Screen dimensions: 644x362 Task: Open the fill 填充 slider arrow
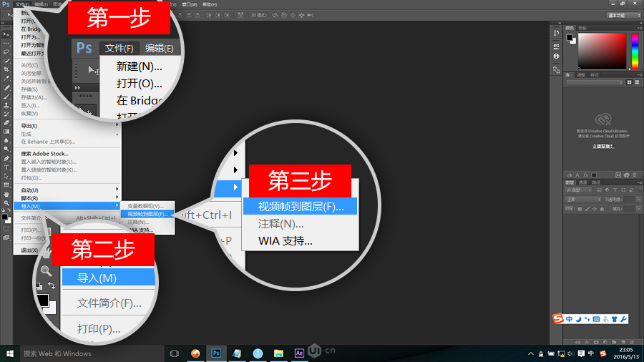[639, 209]
